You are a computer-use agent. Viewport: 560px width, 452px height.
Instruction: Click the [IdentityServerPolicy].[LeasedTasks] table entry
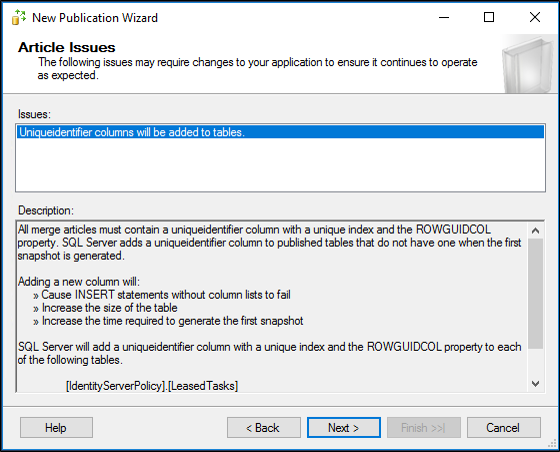point(152,386)
